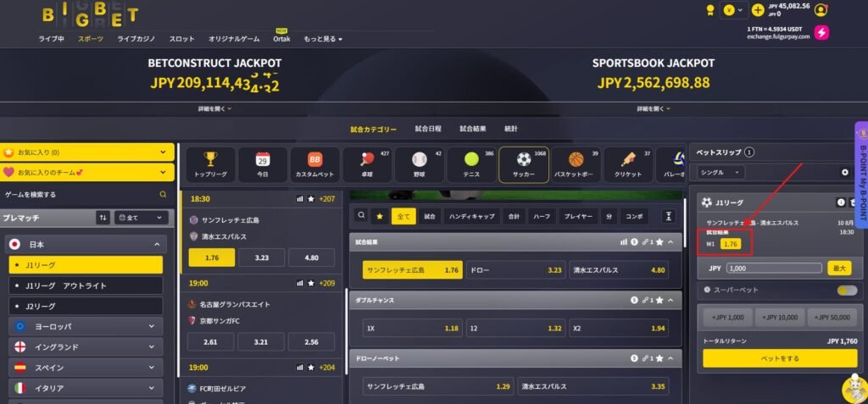Click the user profile avatar icon

point(821,10)
